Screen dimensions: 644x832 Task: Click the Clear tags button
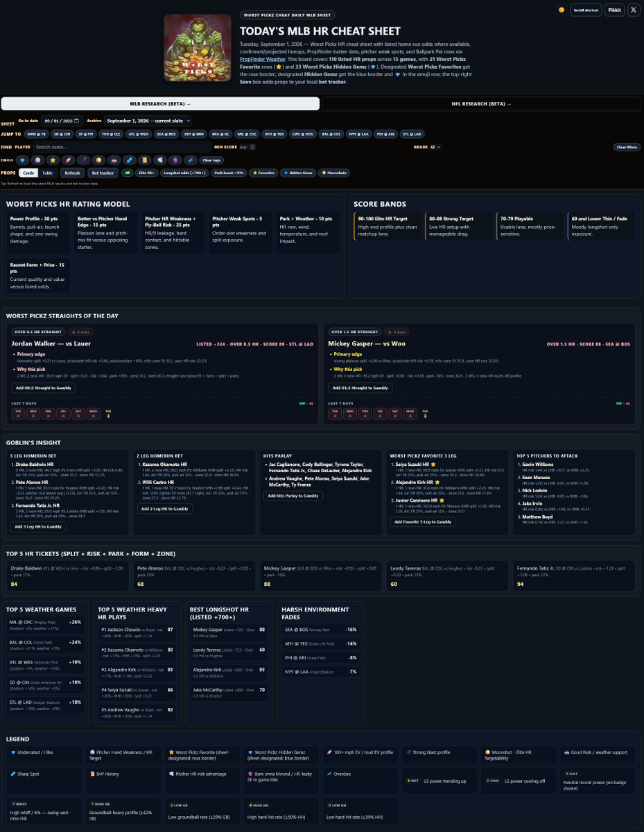pyautogui.click(x=211, y=159)
